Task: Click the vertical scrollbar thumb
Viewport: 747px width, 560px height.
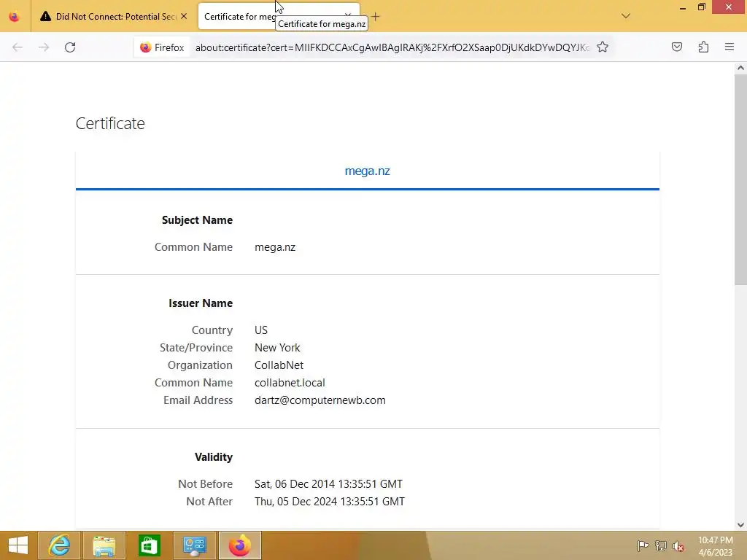Action: 740,180
